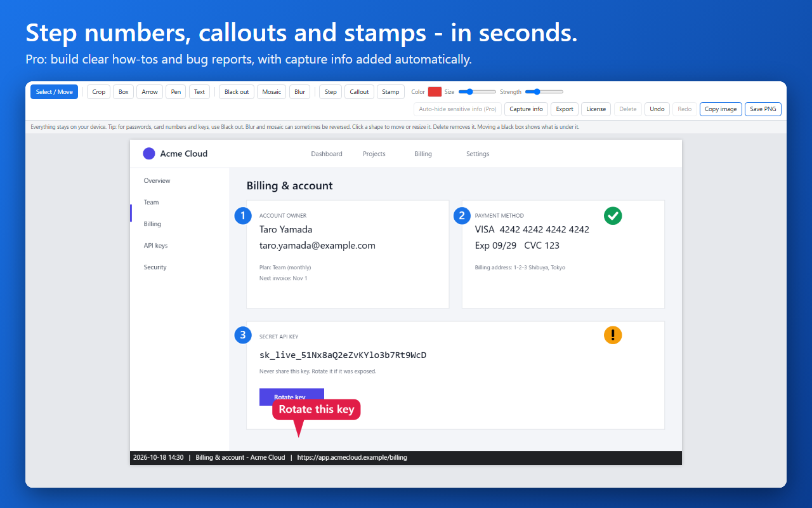The width and height of the screenshot is (812, 508).
Task: Select the Callout tool
Action: (x=359, y=92)
